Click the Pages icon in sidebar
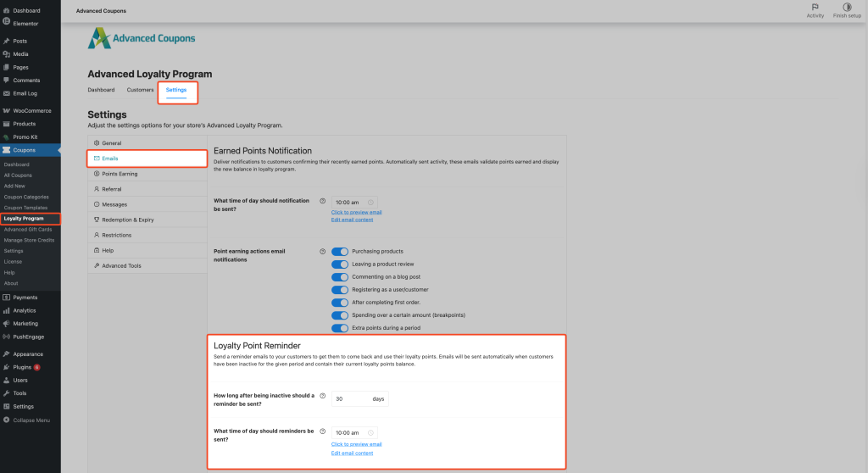 click(7, 67)
